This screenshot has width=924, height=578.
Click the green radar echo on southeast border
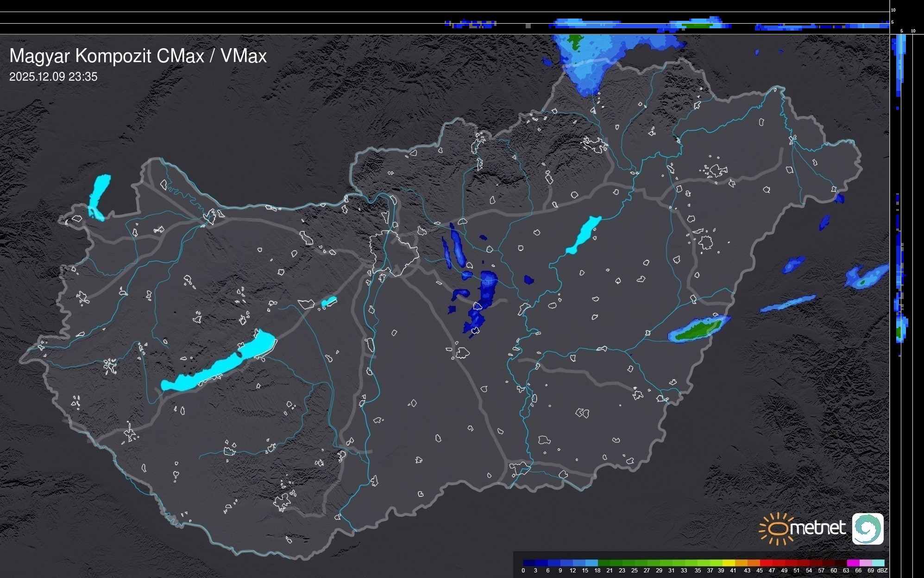pyautogui.click(x=697, y=330)
